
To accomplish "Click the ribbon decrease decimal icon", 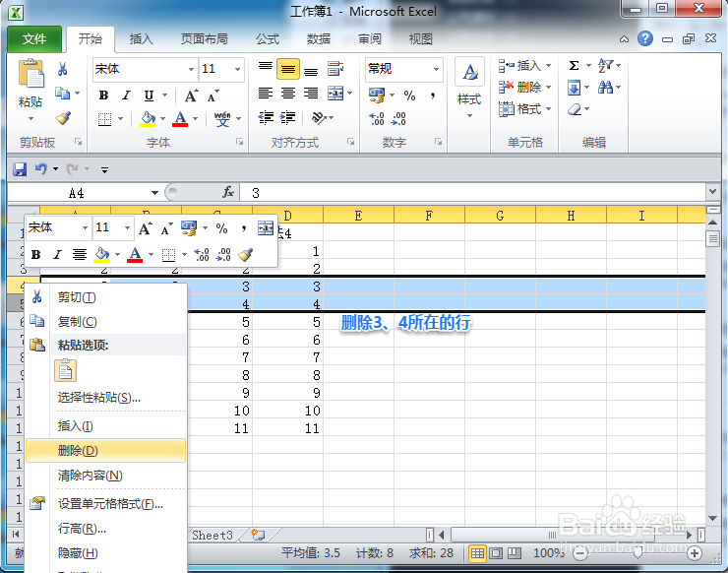I will pyautogui.click(x=398, y=119).
